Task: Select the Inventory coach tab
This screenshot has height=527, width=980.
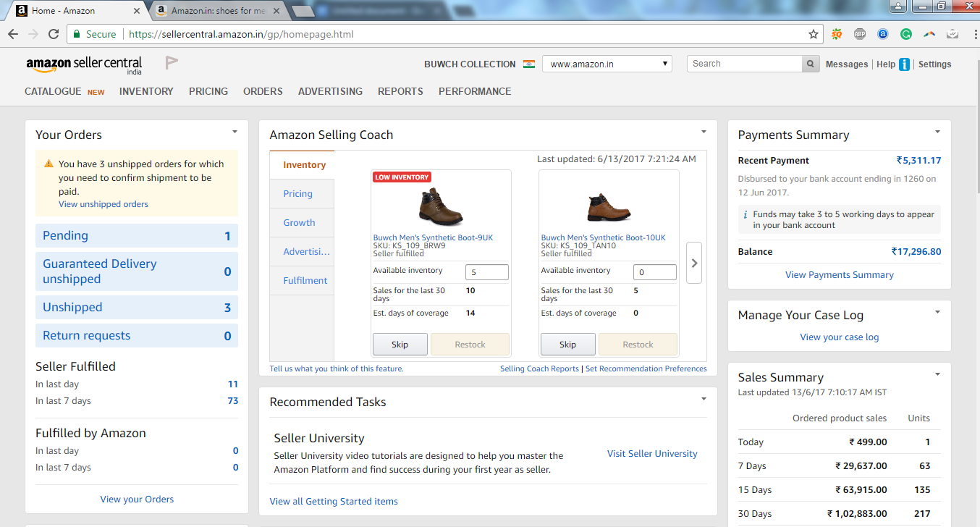Action: [x=303, y=165]
